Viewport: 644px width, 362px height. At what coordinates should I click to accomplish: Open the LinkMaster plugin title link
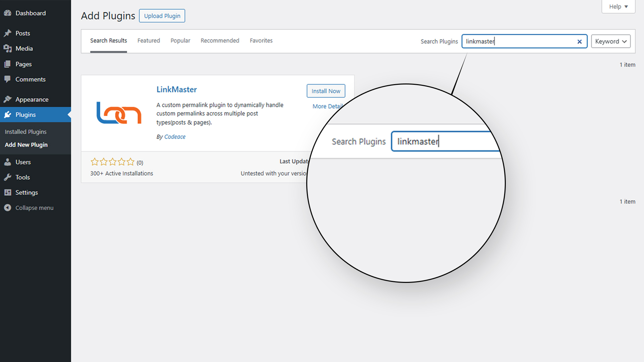pos(176,89)
